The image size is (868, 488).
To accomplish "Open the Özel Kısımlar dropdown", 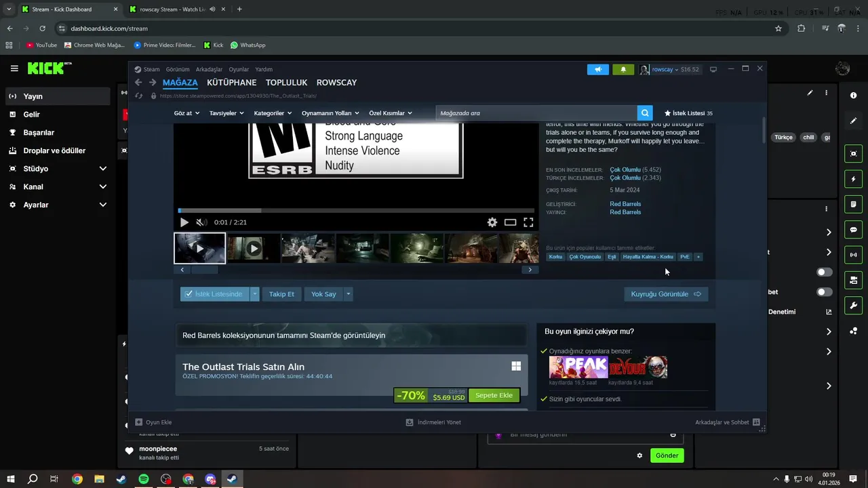I will pyautogui.click(x=391, y=113).
